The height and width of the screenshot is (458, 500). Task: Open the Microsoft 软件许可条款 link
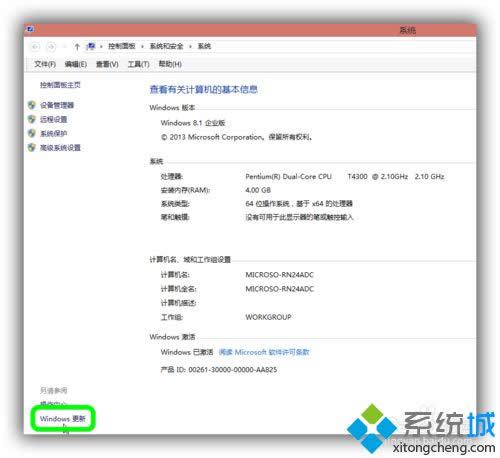click(264, 352)
